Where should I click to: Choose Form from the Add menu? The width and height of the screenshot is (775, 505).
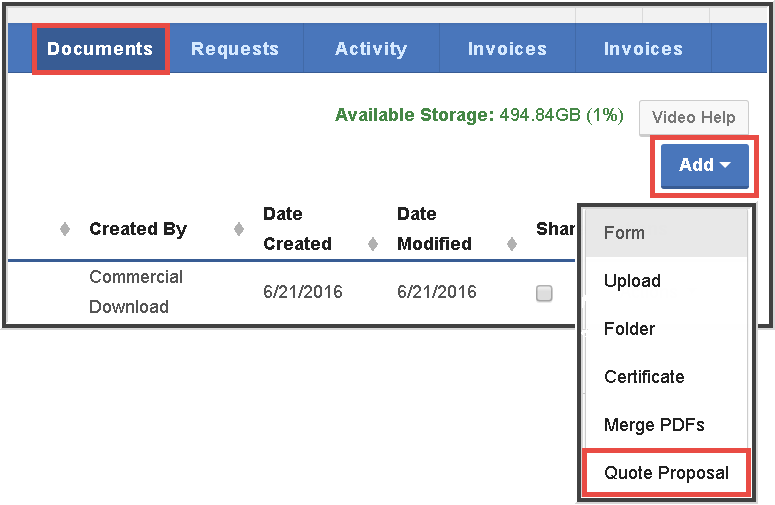click(x=666, y=233)
